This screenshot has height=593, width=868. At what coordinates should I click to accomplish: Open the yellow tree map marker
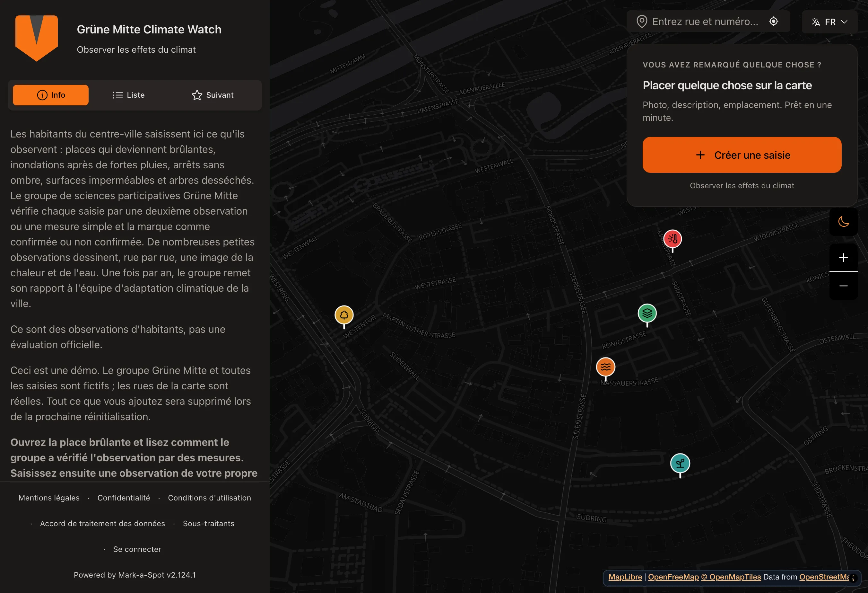click(x=344, y=315)
